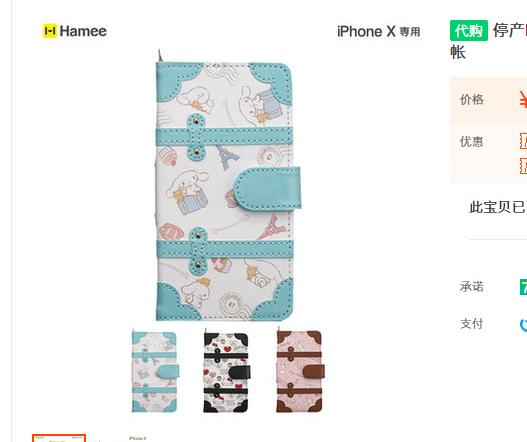Image resolution: width=527 pixels, height=442 pixels.
Task: Select the black Hello Kitty case variant
Action: point(227,371)
